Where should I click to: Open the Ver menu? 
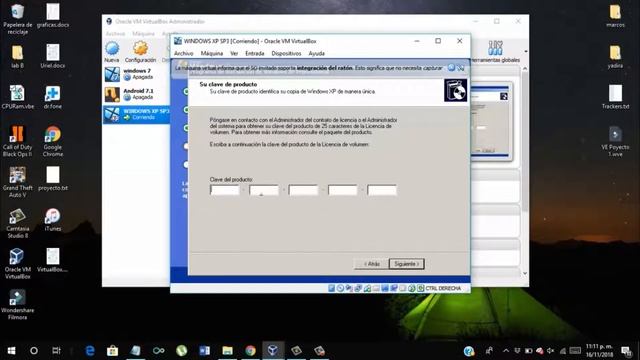(234, 53)
